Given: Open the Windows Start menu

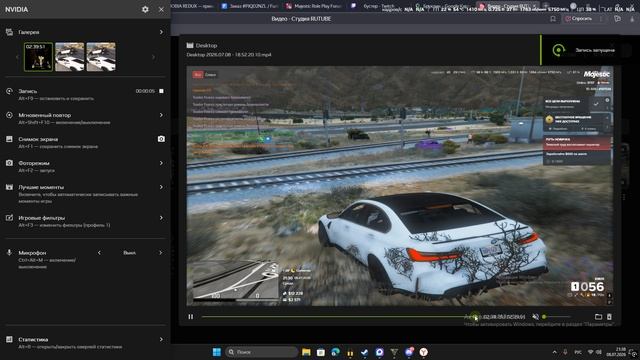Looking at the screenshot, I should (x=217, y=352).
